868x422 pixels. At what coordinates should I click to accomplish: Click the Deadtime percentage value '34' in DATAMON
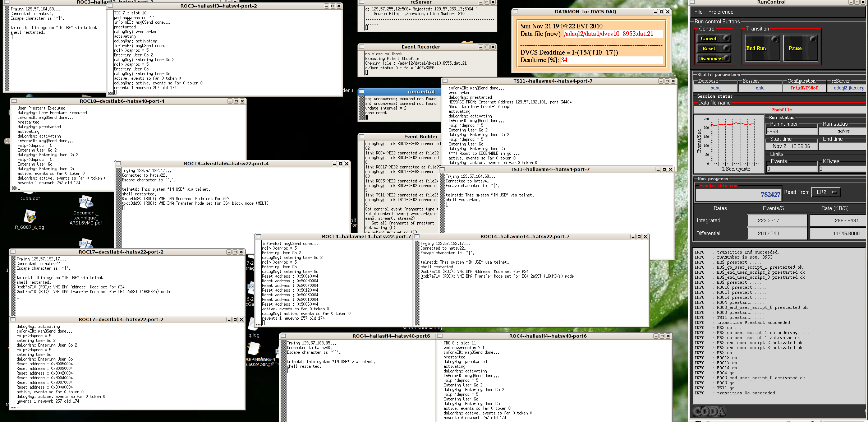(564, 60)
